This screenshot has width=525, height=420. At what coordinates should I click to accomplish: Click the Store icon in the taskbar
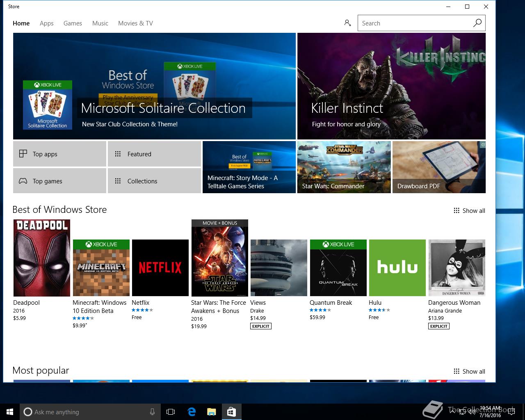point(231,412)
